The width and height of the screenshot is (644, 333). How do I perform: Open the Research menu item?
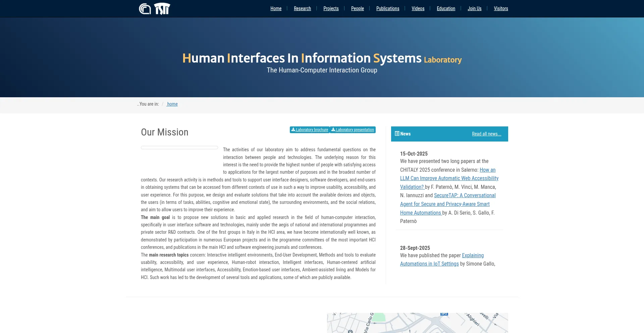[302, 8]
